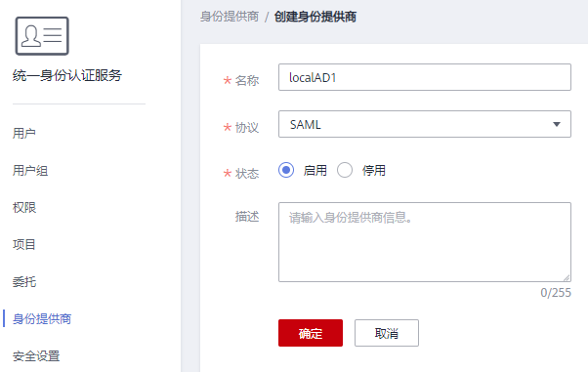Click the 取消 button

pyautogui.click(x=387, y=333)
